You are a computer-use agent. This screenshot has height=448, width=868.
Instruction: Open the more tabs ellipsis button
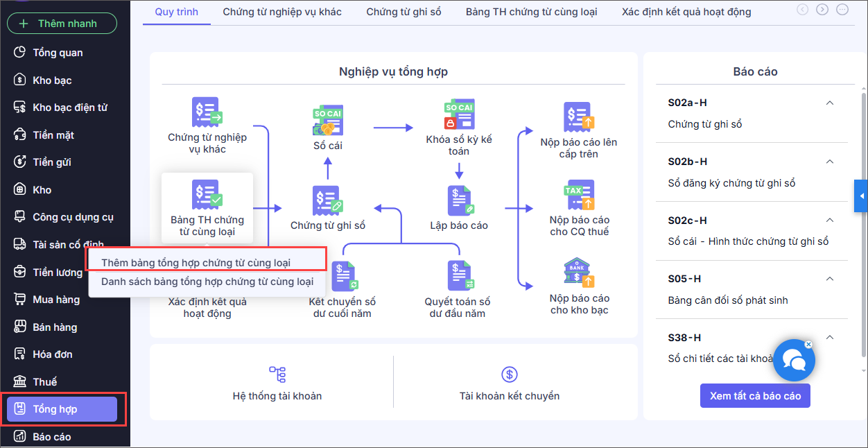coord(842,10)
